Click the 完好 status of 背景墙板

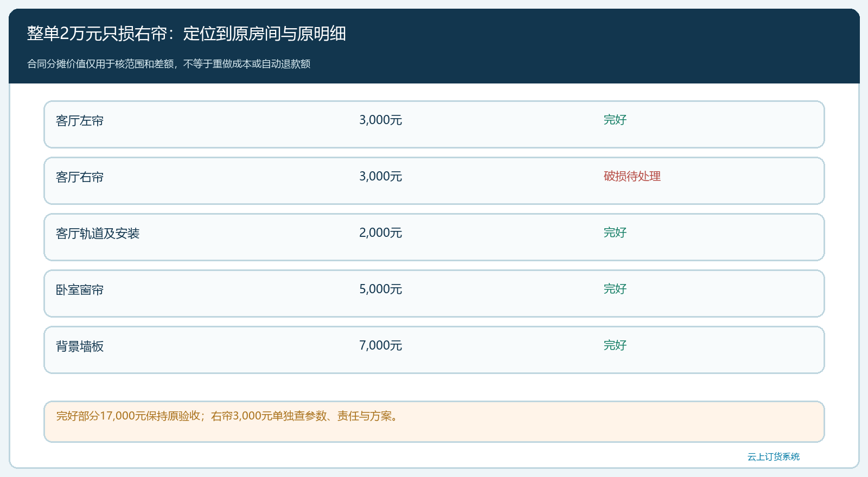pyautogui.click(x=615, y=345)
